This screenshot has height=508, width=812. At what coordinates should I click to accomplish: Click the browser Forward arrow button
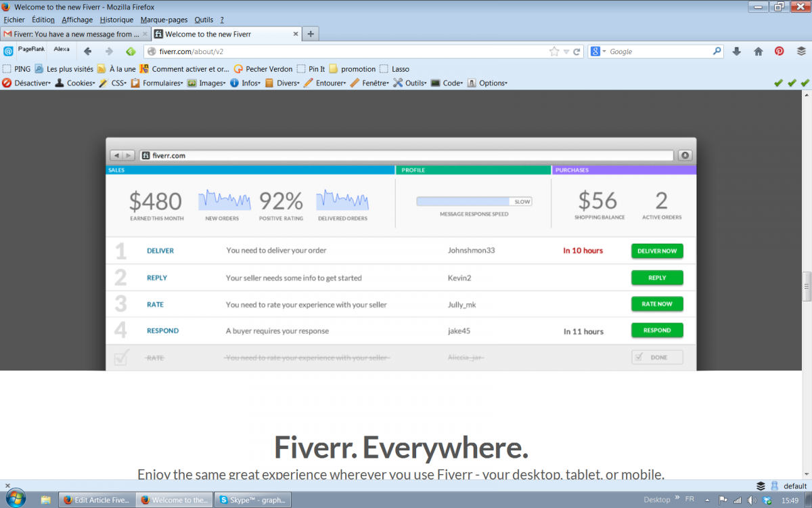coord(109,51)
